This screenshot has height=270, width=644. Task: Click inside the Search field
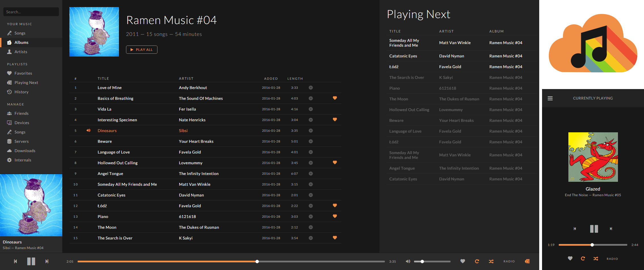[31, 12]
